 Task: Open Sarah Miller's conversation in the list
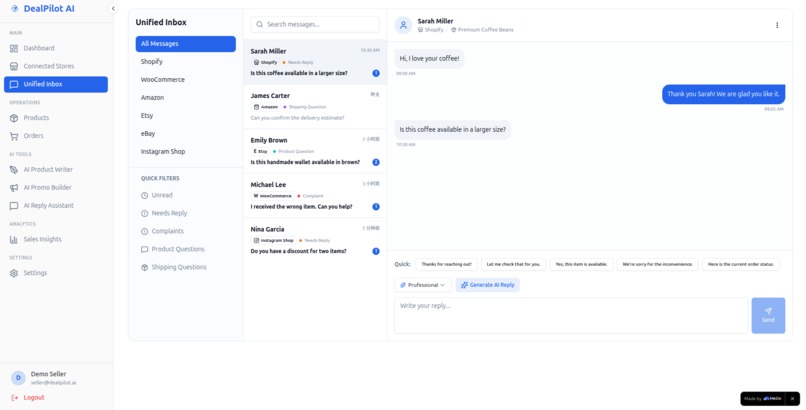(x=315, y=62)
